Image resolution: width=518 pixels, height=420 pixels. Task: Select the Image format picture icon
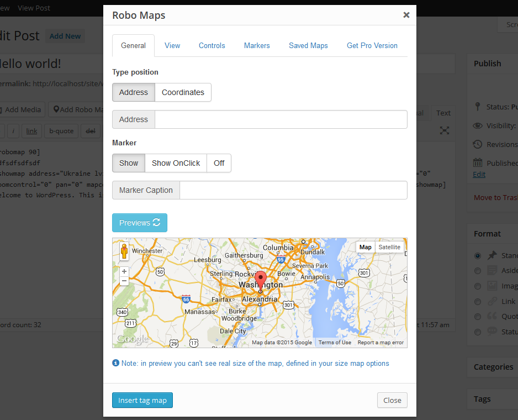tap(492, 285)
